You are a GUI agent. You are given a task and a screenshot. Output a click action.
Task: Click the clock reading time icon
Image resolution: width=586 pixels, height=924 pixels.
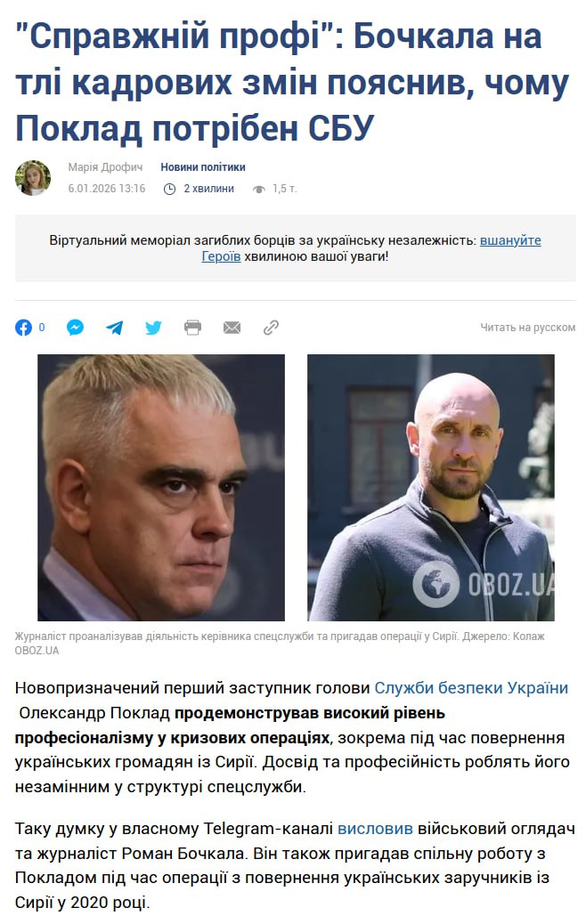pyautogui.click(x=169, y=189)
